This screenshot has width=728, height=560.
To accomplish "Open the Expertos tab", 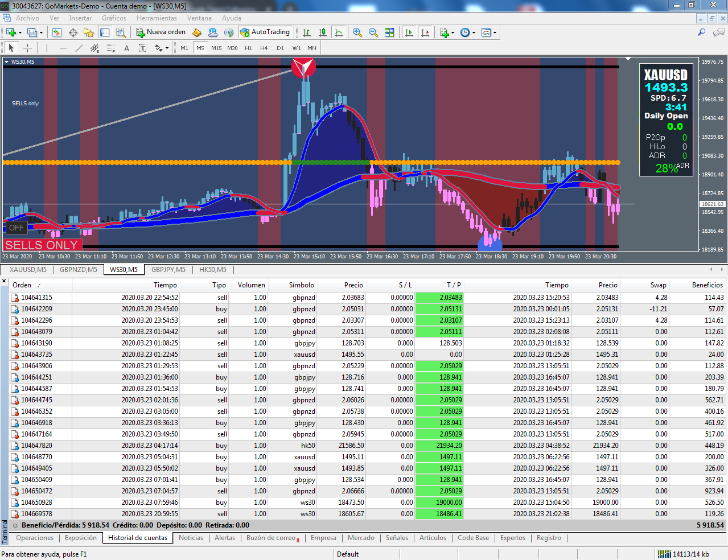I will [513, 538].
